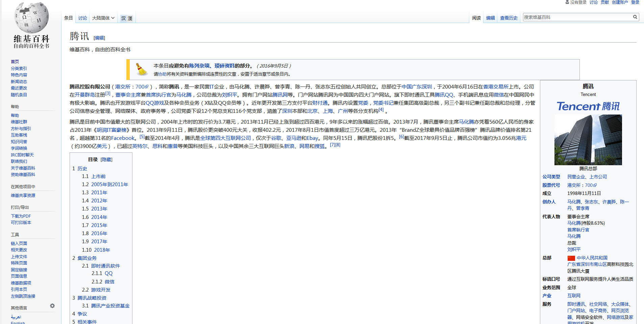Open IRC即时聊天 sidebar link

click(22, 155)
